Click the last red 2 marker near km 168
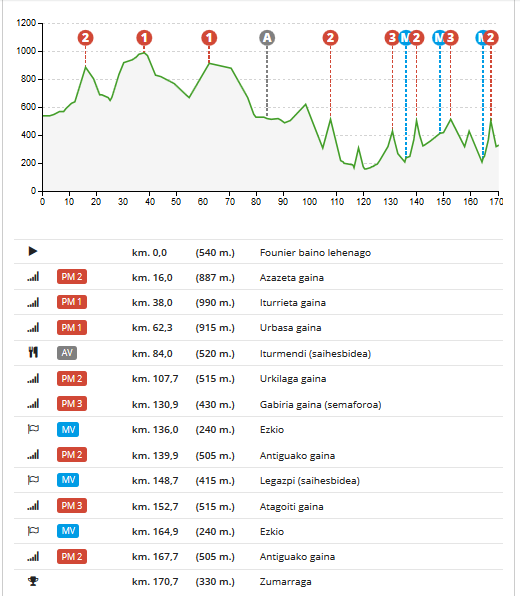This screenshot has width=520, height=596. pos(491,38)
